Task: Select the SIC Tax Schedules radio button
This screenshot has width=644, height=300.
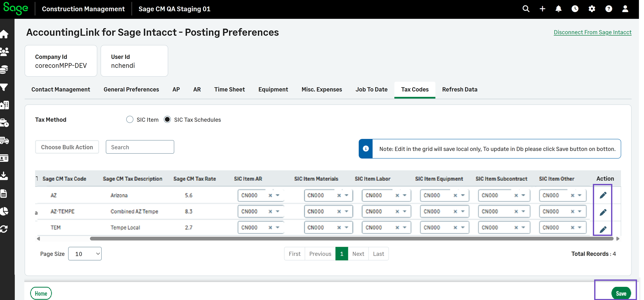Action: (167, 120)
